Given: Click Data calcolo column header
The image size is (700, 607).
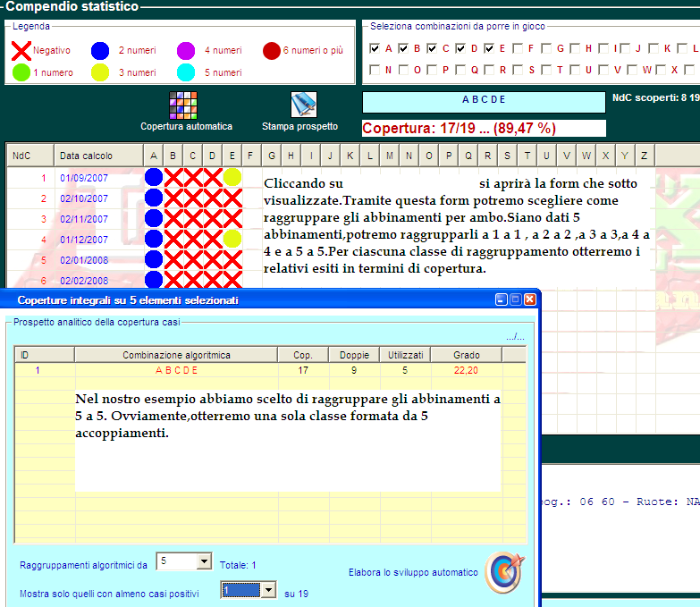Looking at the screenshot, I should [x=98, y=156].
